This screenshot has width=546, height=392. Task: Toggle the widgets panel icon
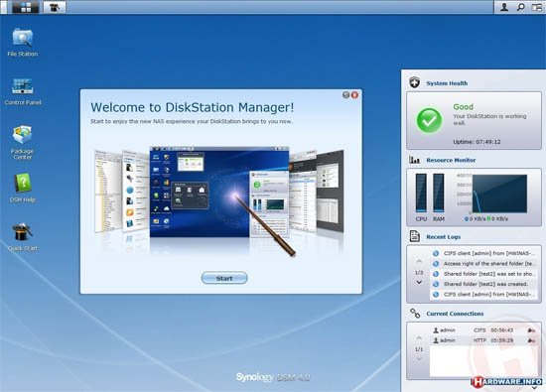[x=537, y=7]
